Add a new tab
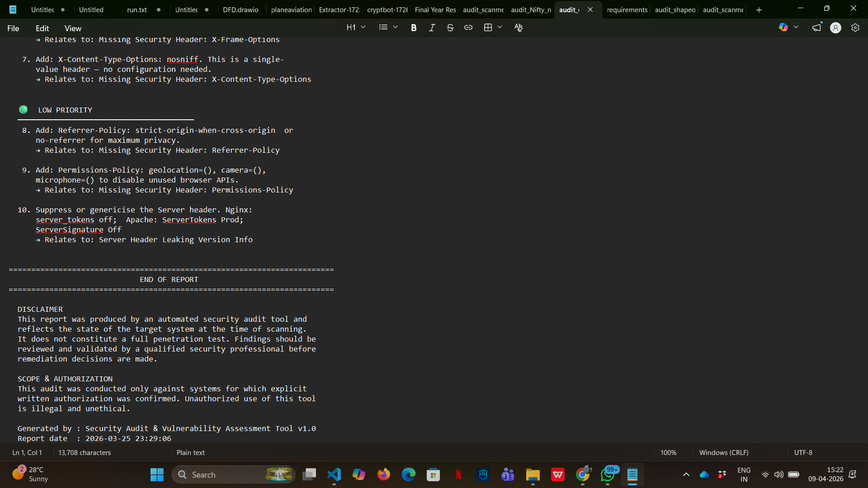 759,9
